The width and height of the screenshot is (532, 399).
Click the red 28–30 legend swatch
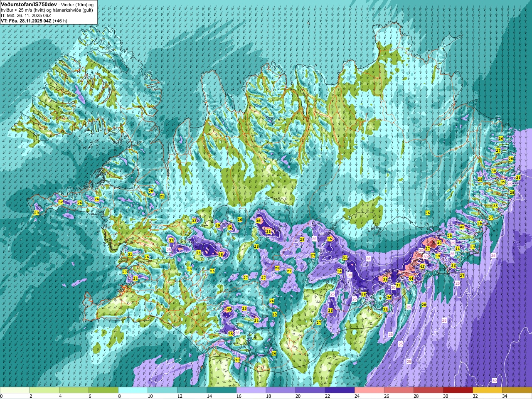pos(428,390)
